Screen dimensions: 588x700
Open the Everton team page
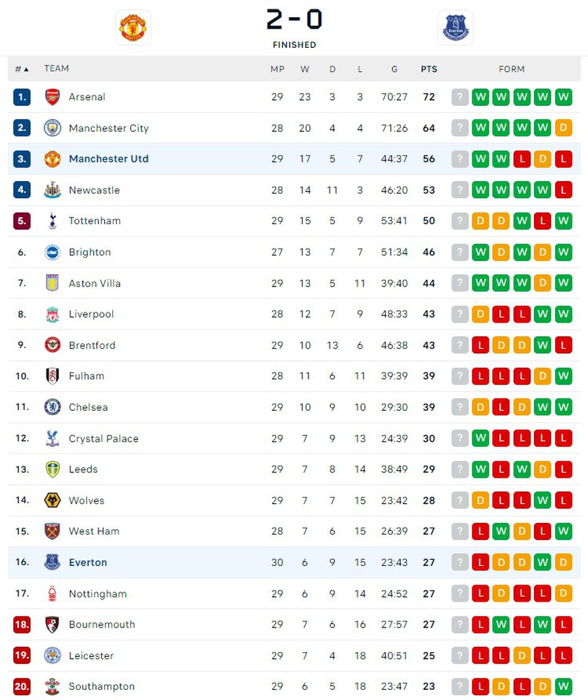click(88, 563)
